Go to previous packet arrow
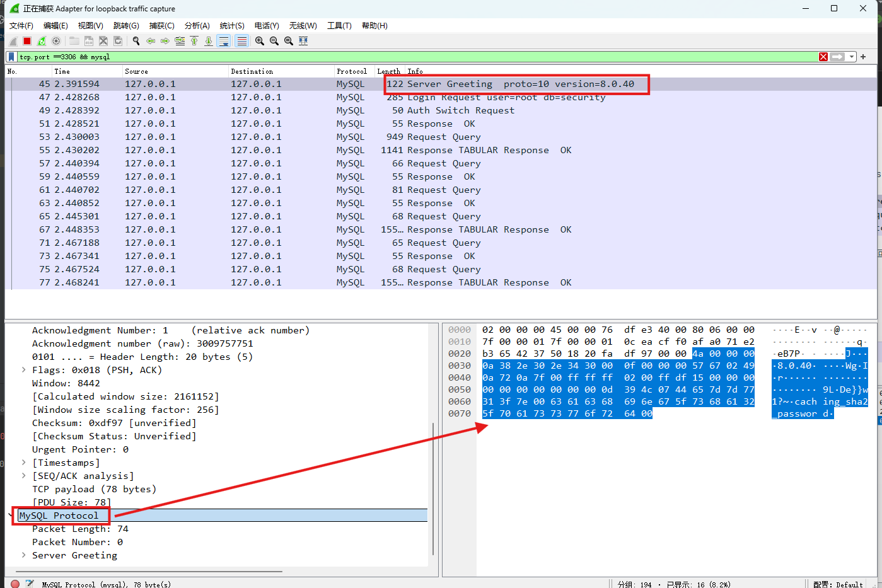Viewport: 882px width, 588px height. [151, 41]
